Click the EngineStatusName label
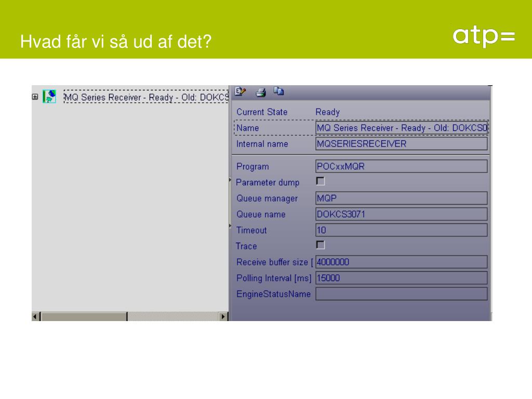The width and height of the screenshot is (532, 399). (x=273, y=294)
